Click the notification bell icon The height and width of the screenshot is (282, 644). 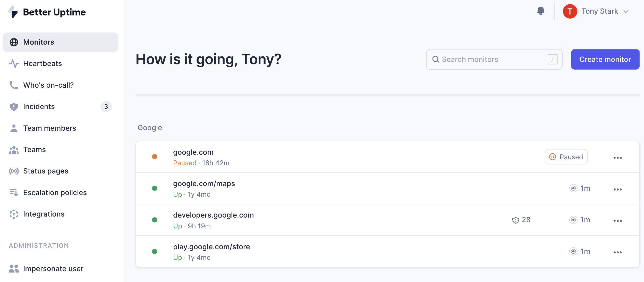[540, 11]
